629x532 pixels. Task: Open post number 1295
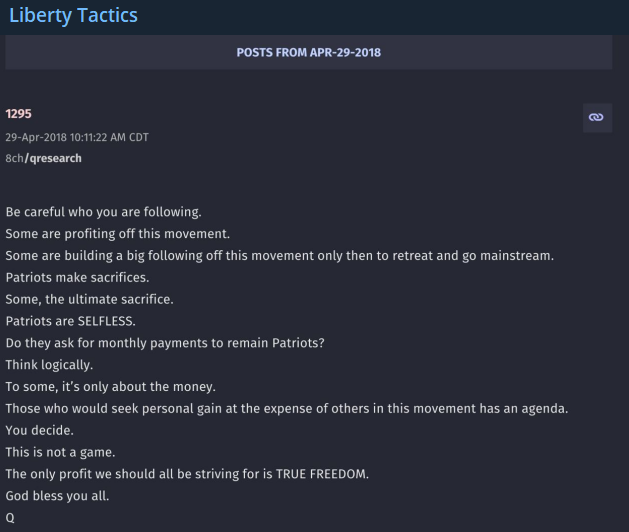[19, 115]
